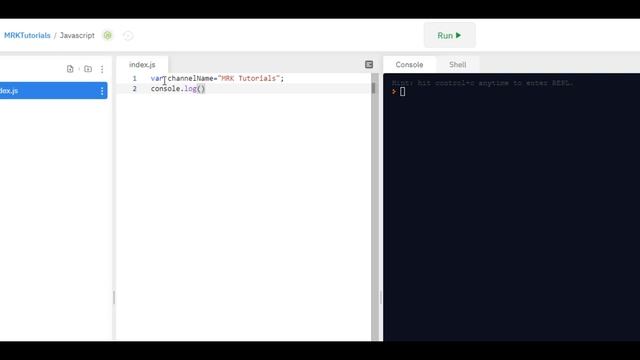Toggle the editor layout icon
The image size is (640, 360).
369,64
